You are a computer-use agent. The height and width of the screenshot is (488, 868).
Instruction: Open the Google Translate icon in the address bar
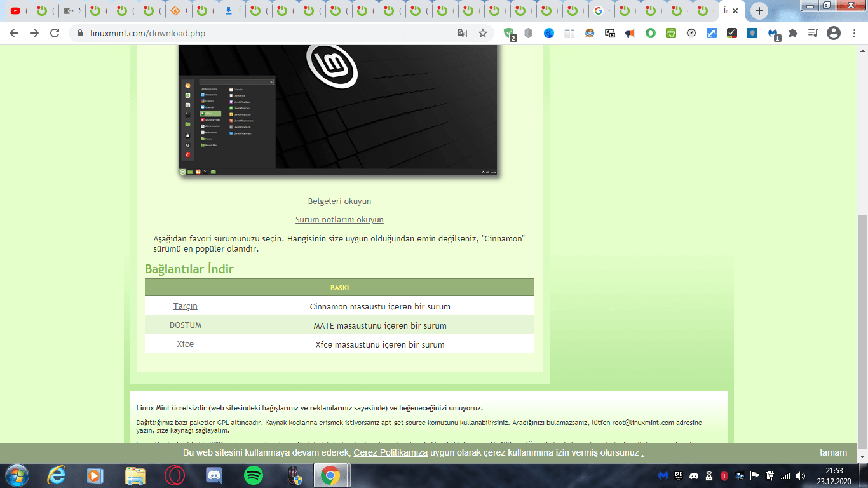tap(463, 33)
